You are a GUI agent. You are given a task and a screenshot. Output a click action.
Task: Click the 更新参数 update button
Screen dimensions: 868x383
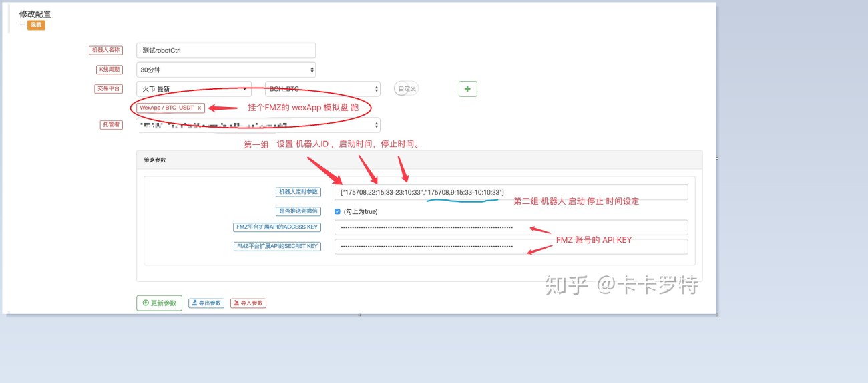[x=159, y=303]
